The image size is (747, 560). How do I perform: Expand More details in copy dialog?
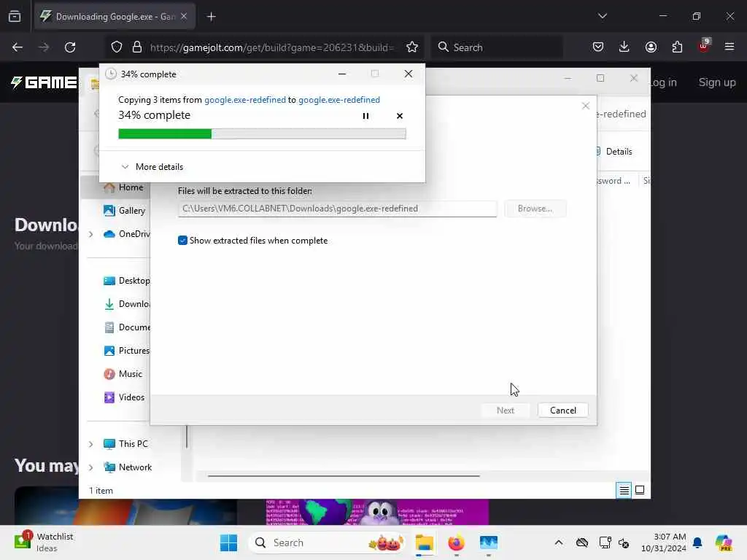pyautogui.click(x=152, y=167)
